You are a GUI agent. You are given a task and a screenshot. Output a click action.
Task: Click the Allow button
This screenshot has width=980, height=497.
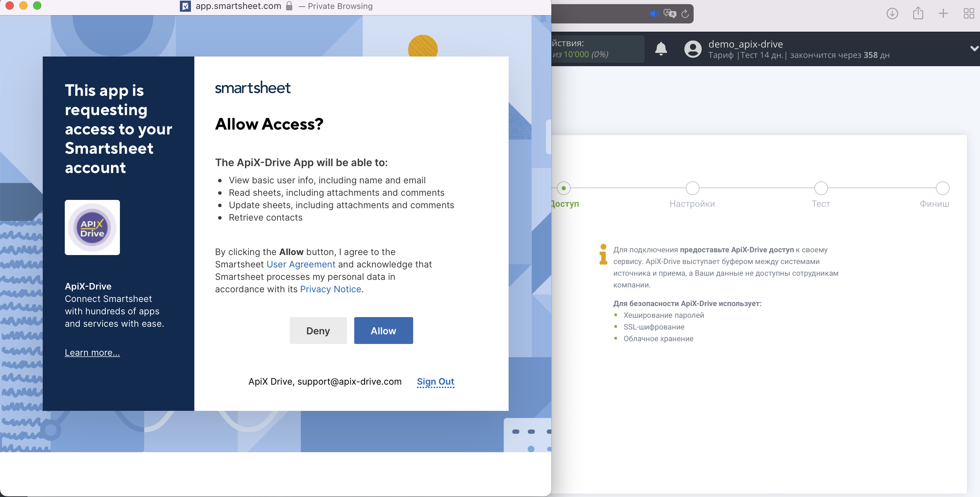[384, 330]
